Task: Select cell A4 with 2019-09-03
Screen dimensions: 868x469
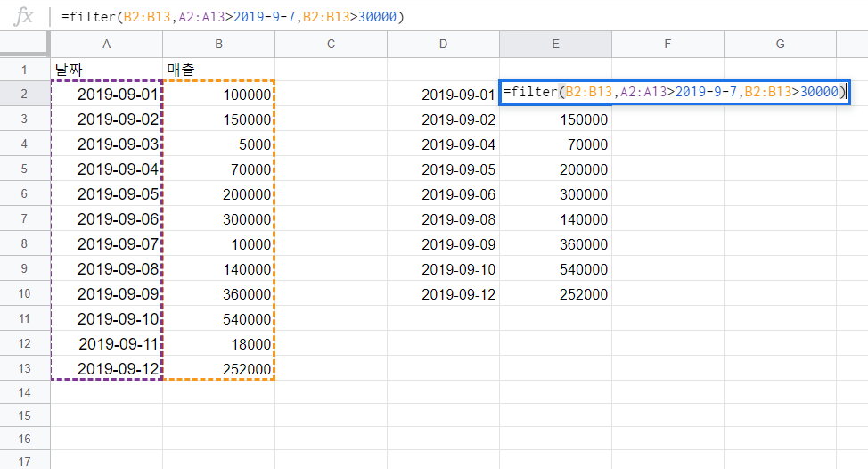Action: tap(106, 144)
